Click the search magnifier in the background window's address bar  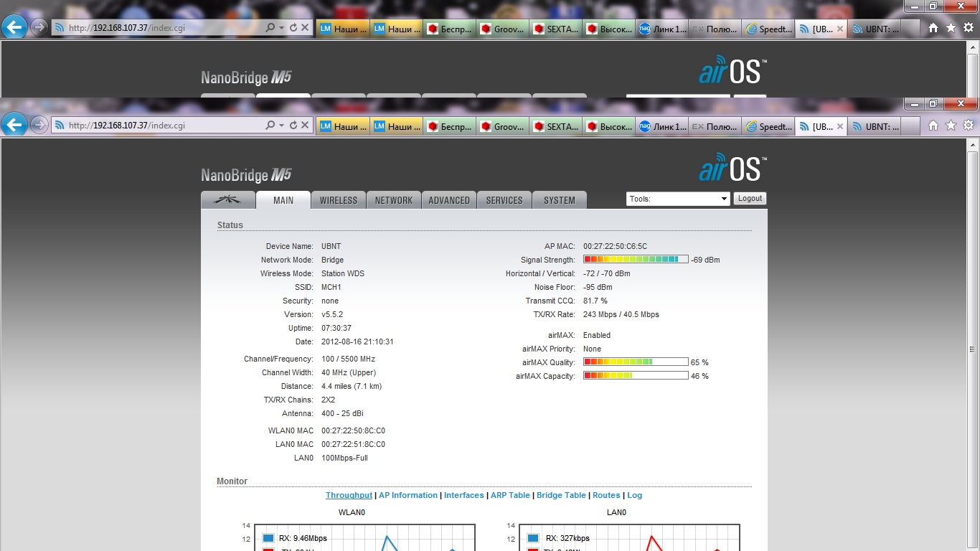[270, 28]
